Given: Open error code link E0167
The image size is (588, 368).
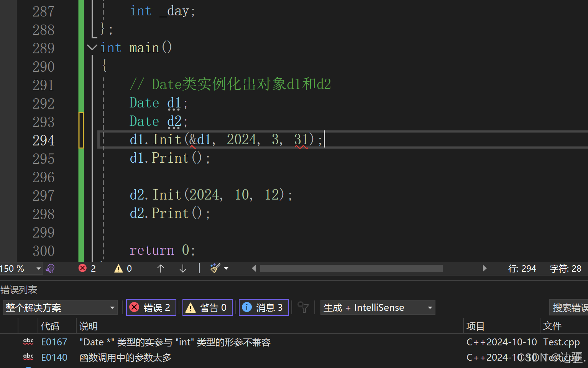Looking at the screenshot, I should click(54, 342).
